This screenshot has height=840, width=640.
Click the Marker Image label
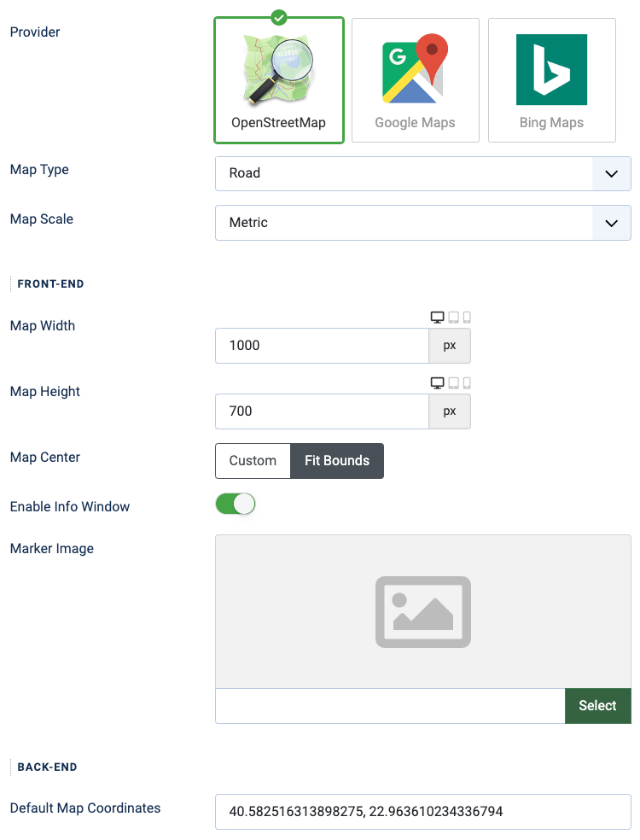point(52,549)
